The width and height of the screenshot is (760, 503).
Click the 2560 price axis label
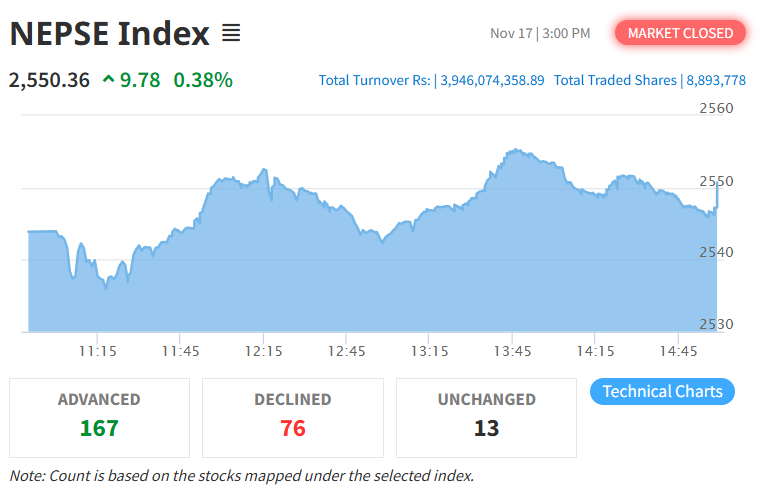715,108
